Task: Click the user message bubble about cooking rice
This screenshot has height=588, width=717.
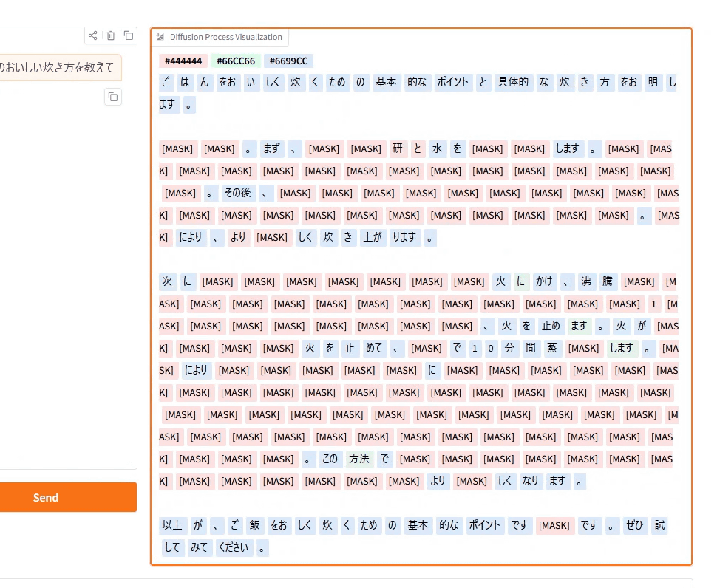Action: point(58,68)
